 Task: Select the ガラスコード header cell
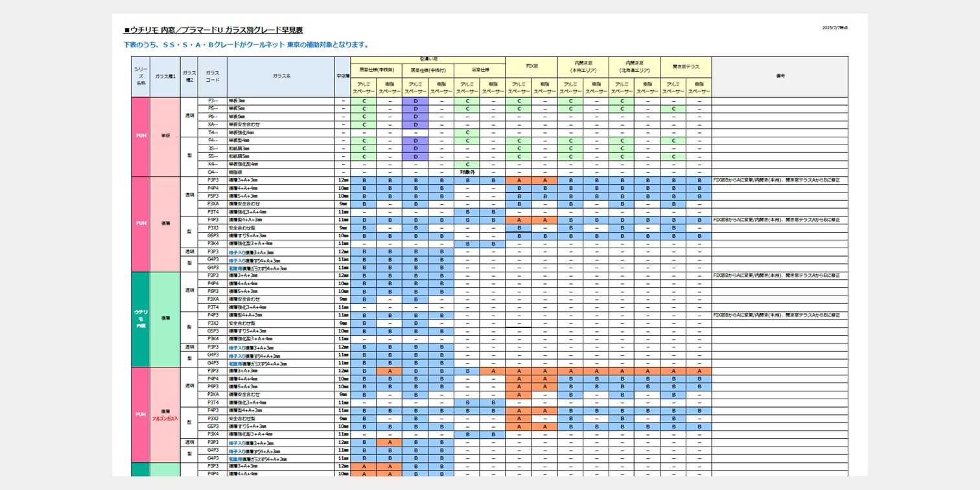coord(213,76)
